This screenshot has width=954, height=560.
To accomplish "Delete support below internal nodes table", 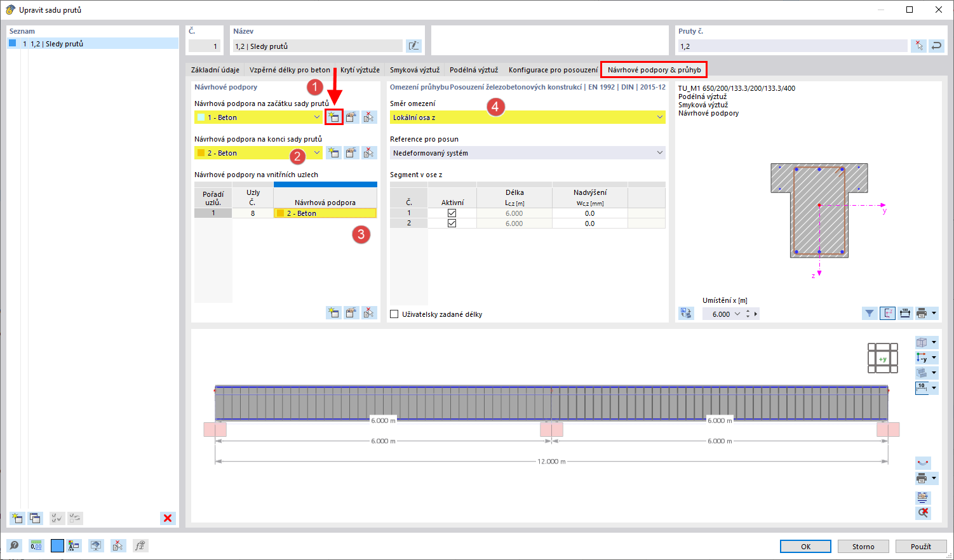I will 369,312.
